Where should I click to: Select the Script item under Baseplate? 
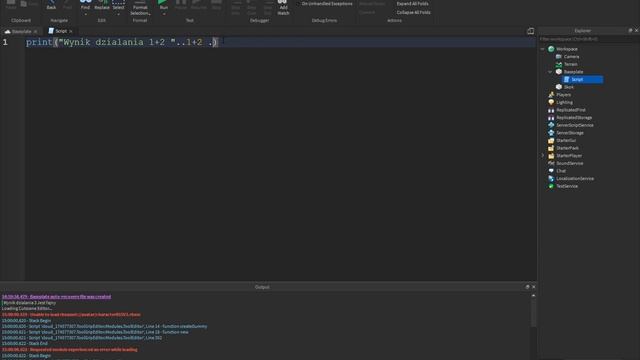coord(582,79)
